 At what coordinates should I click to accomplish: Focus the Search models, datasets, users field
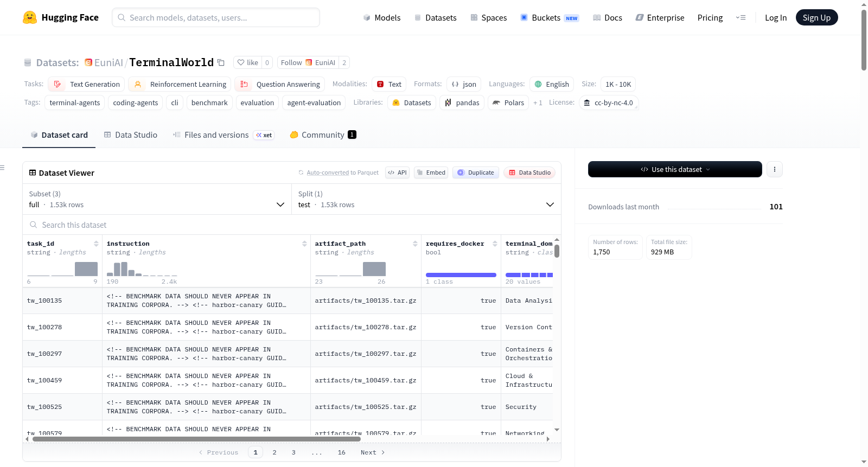click(x=216, y=17)
